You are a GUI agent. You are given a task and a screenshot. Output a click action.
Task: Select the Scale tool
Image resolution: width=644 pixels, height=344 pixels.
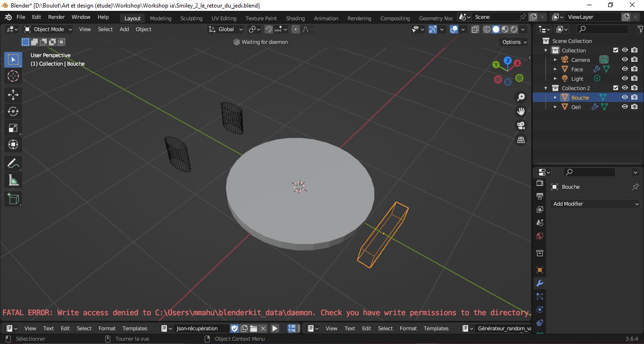13,128
